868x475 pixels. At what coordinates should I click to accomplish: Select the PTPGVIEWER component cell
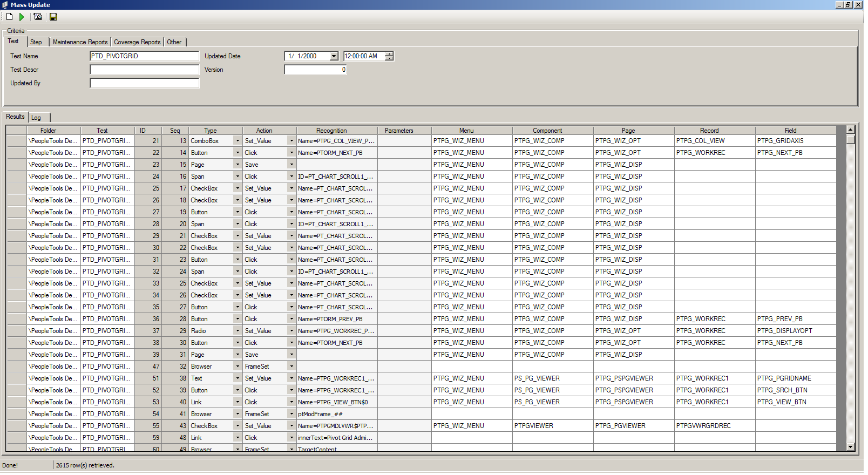click(553, 426)
